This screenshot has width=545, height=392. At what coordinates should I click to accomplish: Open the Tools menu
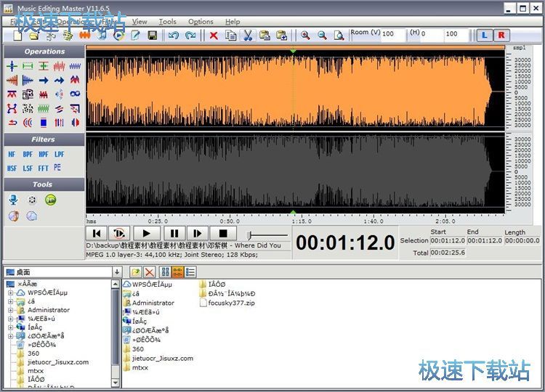167,22
